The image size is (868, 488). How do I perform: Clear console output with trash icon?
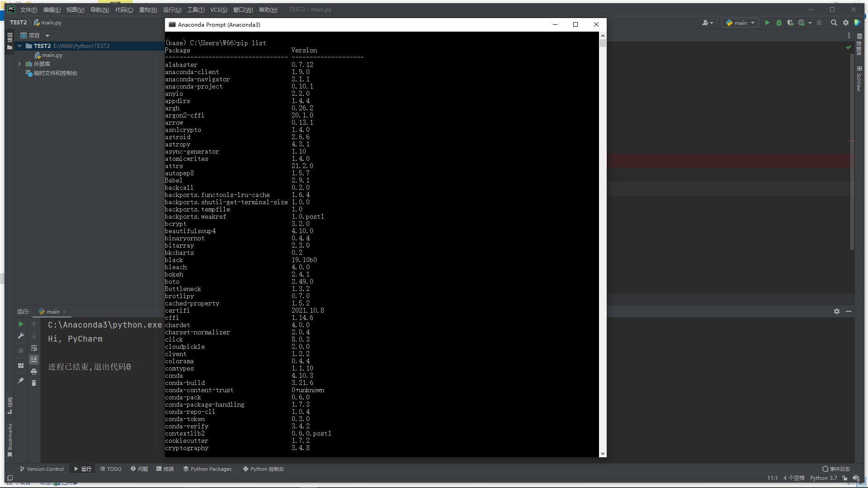click(34, 383)
